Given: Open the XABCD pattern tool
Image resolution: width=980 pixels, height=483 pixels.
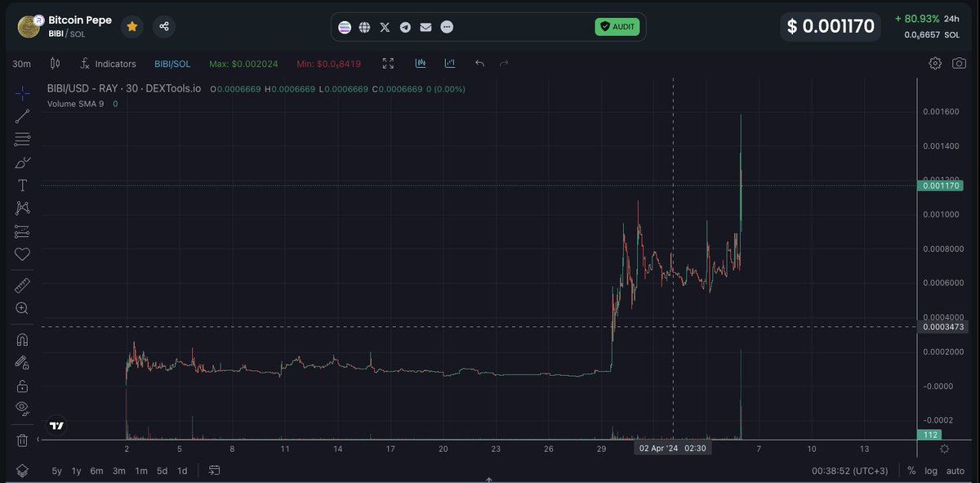Looking at the screenshot, I should 22,207.
